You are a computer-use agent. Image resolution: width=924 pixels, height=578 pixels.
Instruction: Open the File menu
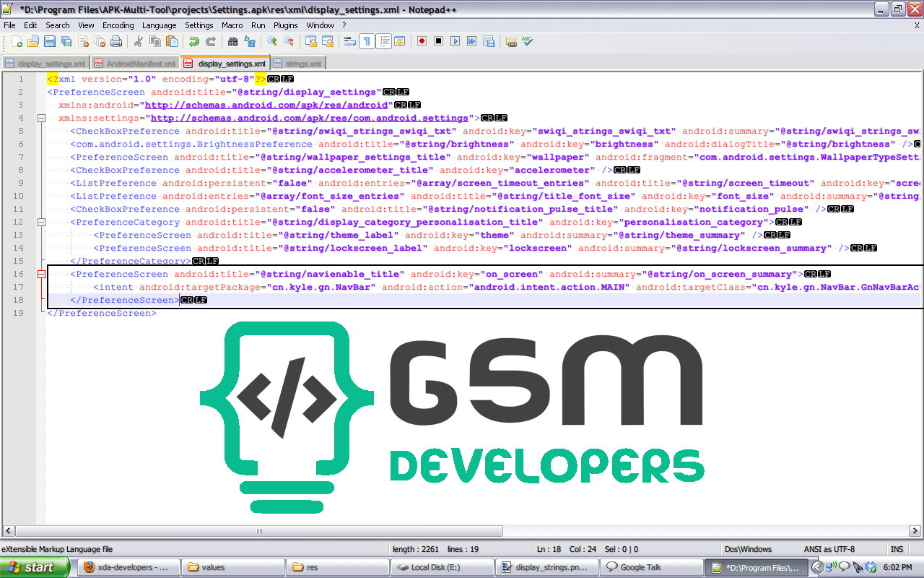[x=9, y=25]
